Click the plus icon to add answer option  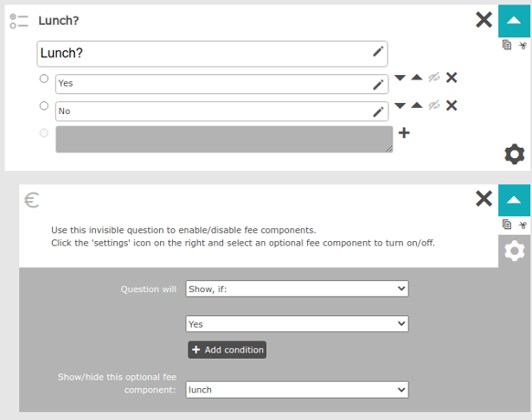(x=404, y=132)
